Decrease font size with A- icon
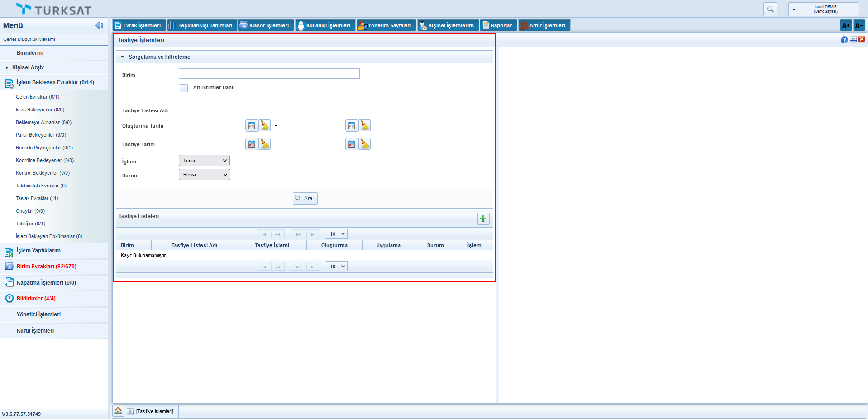Screen dimensions: 868x419 [x=858, y=25]
